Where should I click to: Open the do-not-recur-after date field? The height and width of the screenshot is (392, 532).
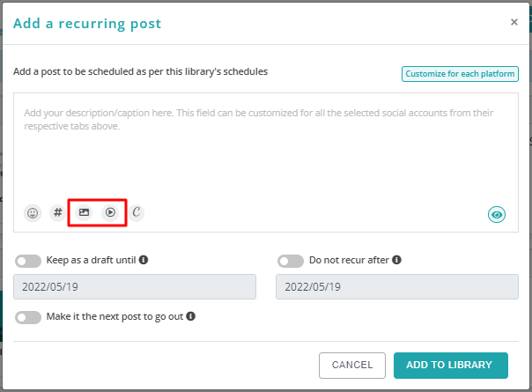click(x=397, y=287)
